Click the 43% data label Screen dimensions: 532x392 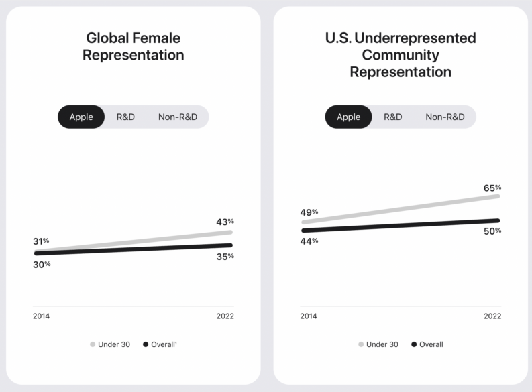(225, 221)
